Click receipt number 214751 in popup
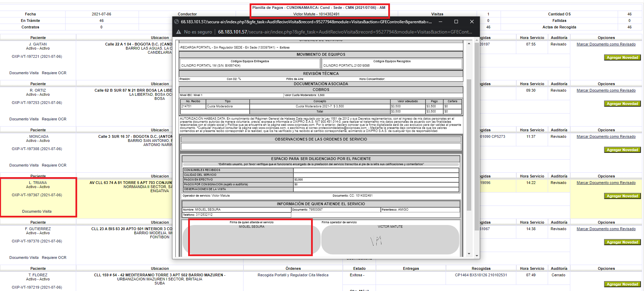Image resolution: width=644 pixels, height=291 pixels. click(186, 106)
